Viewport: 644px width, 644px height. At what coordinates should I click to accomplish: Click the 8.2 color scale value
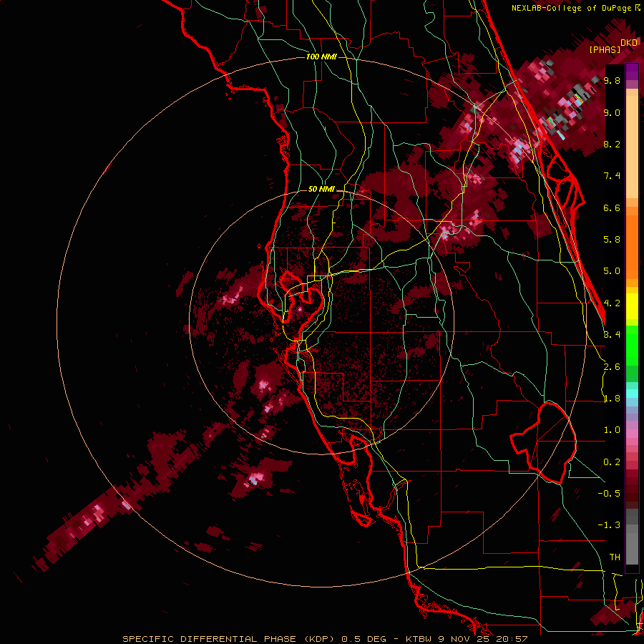point(612,144)
